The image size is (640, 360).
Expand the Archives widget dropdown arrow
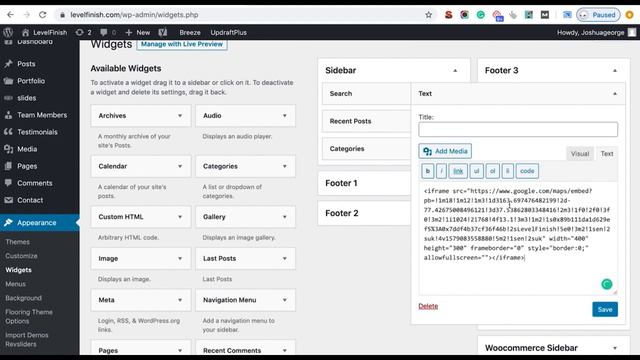point(180,116)
